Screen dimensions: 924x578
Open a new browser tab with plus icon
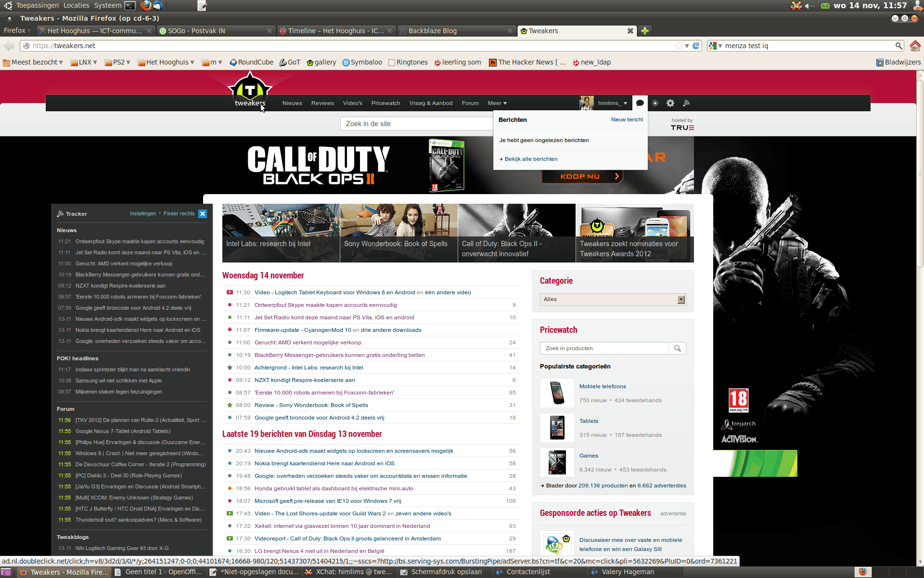pos(645,31)
